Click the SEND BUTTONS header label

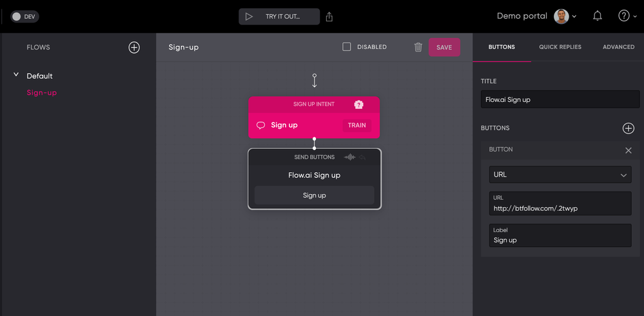pyautogui.click(x=314, y=157)
